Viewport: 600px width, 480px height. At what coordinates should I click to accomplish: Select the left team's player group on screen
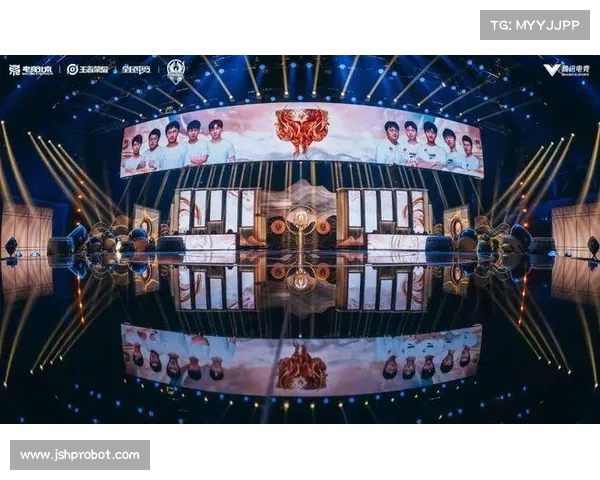178,146
